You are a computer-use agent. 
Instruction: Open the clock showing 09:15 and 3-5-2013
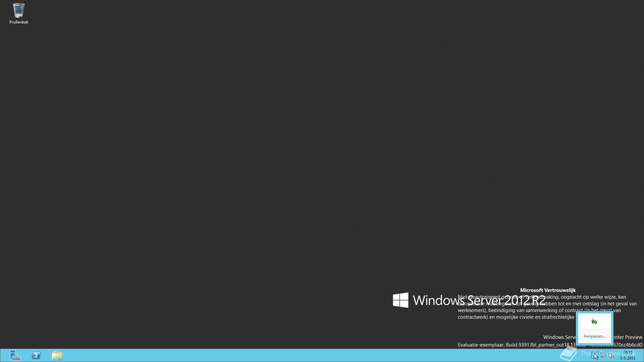[x=627, y=355]
